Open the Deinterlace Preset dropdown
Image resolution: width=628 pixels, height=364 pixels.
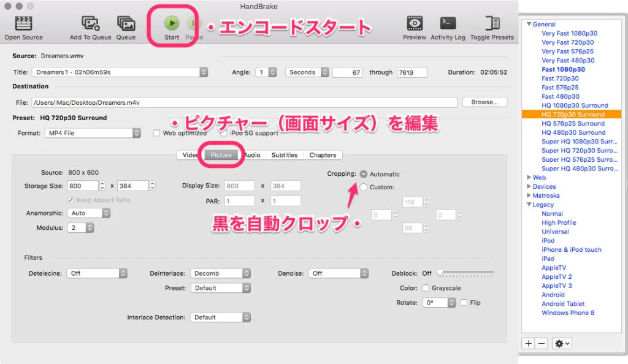220,288
